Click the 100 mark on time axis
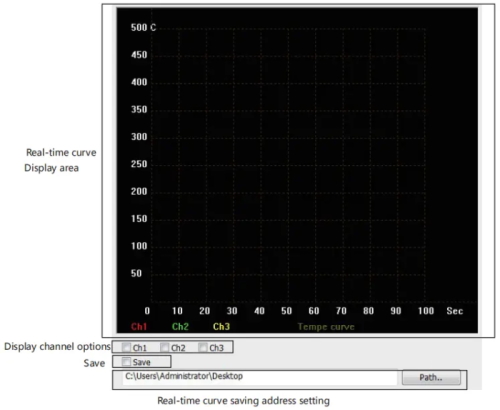Image resolution: width=500 pixels, height=410 pixels. pos(426,311)
